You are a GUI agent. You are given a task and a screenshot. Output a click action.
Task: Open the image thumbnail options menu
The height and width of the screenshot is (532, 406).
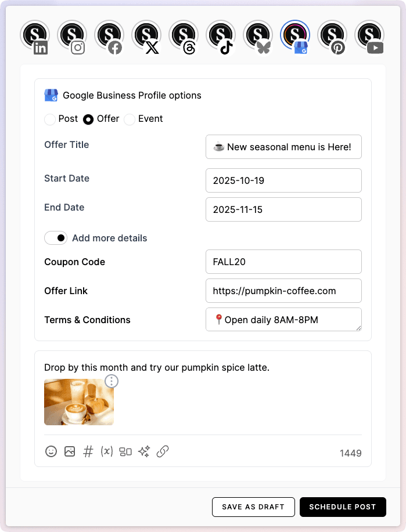(x=111, y=381)
